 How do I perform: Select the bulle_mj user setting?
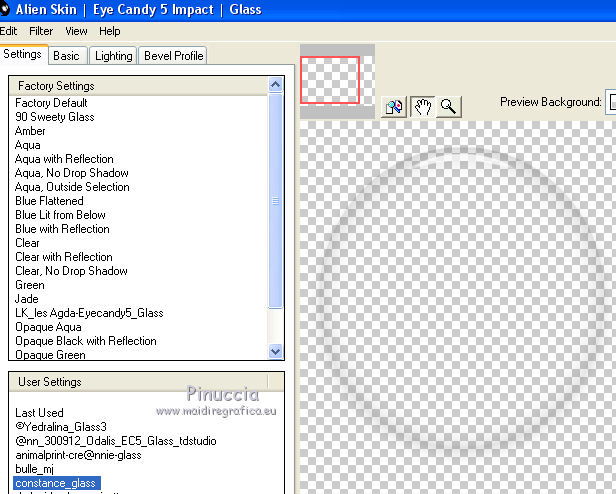click(34, 469)
